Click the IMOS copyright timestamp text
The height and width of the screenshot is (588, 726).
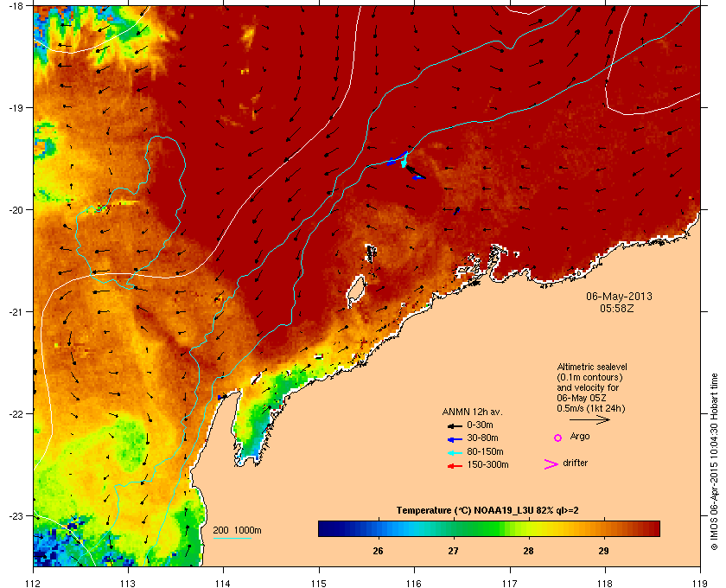714,462
